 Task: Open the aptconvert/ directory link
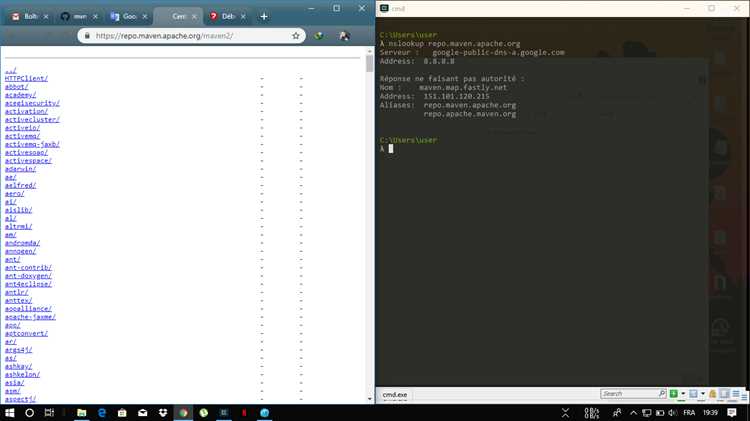coord(26,333)
